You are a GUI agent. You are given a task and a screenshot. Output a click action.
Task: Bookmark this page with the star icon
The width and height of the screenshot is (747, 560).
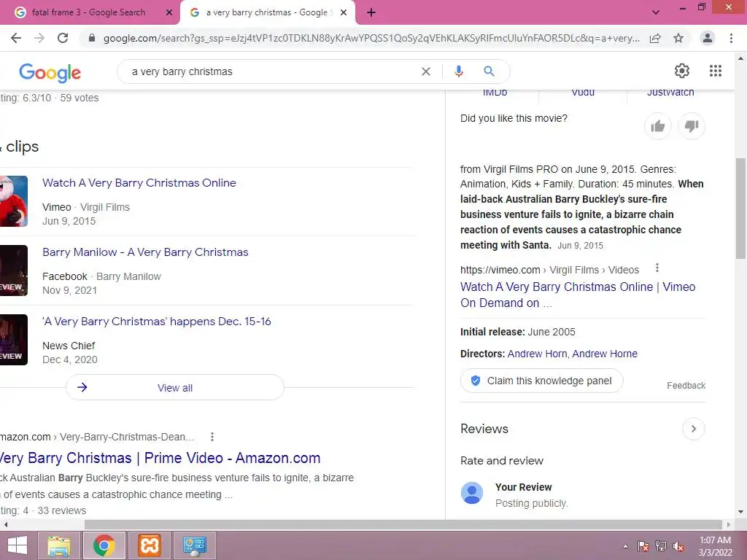[x=678, y=38]
